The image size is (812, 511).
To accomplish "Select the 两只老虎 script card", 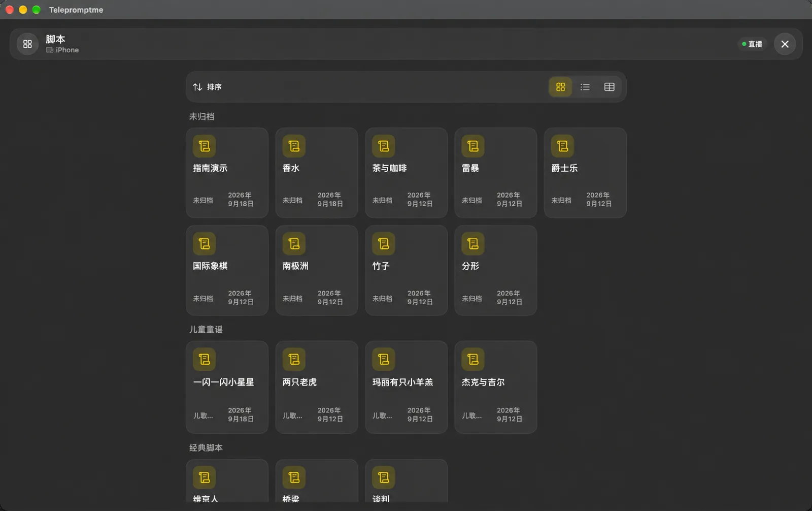I will [317, 387].
